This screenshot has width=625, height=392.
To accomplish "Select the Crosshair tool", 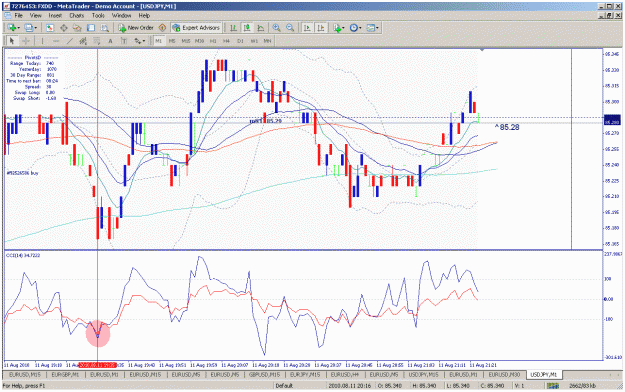I will pos(26,41).
